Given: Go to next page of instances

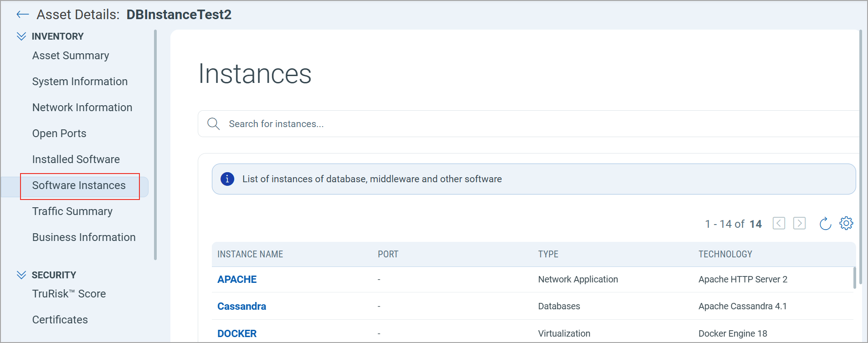Looking at the screenshot, I should (x=799, y=223).
